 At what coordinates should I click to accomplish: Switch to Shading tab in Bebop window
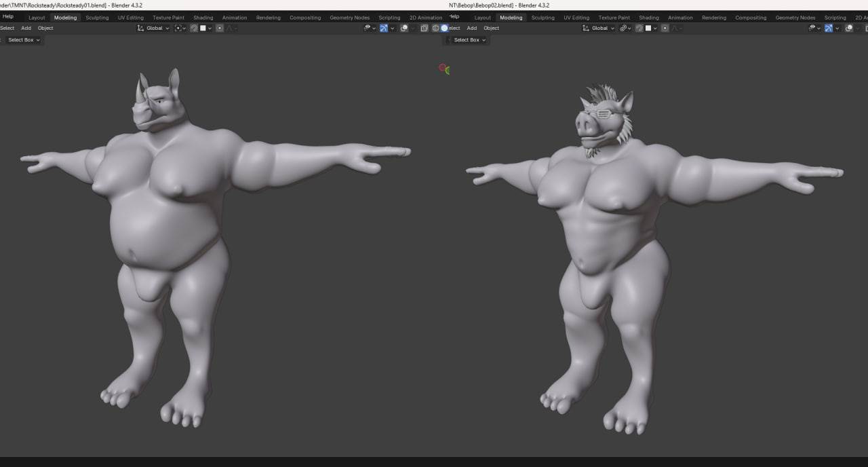(x=649, y=18)
